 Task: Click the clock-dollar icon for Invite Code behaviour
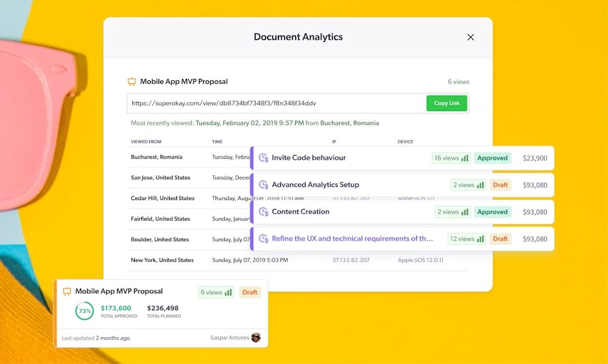pyautogui.click(x=263, y=158)
